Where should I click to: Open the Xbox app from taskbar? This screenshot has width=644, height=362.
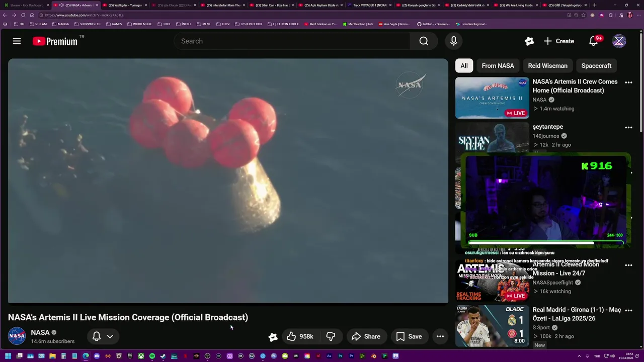(141, 356)
